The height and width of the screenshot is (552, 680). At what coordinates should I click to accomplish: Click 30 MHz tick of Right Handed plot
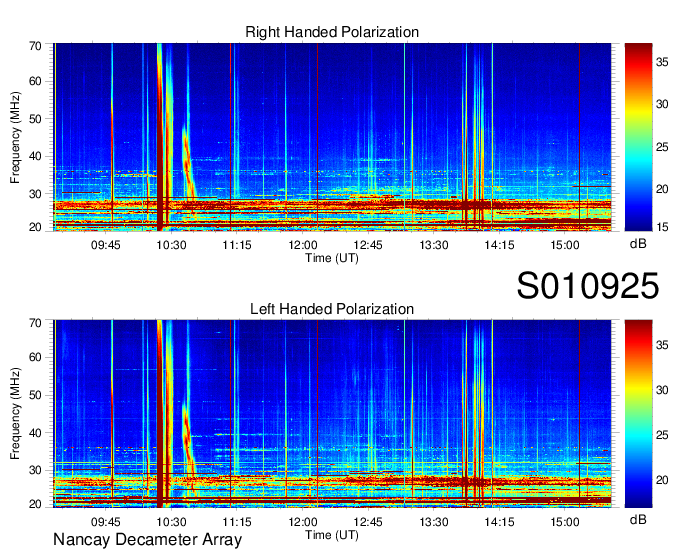35,194
